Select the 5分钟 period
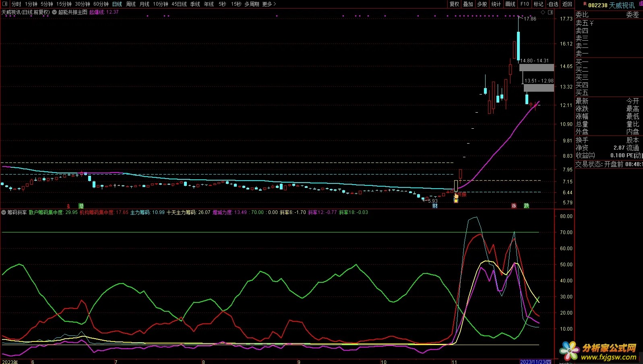Screen dimensions: 643x364 pyautogui.click(x=47, y=4)
